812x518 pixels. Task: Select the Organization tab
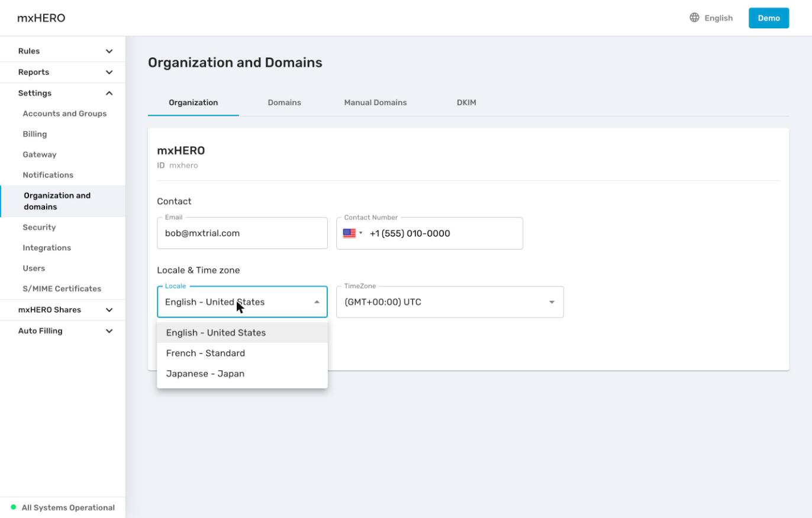click(x=194, y=103)
